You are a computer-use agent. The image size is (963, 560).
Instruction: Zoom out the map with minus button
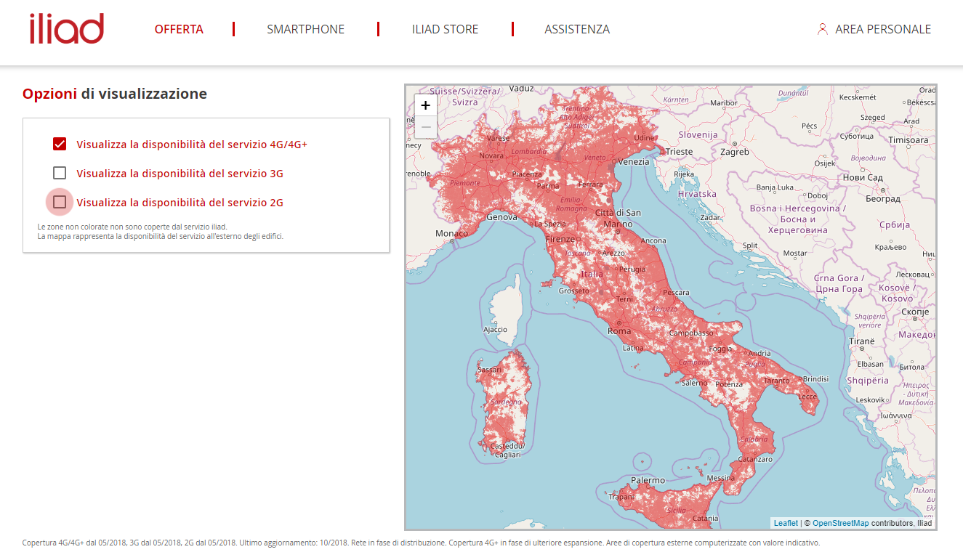[425, 127]
